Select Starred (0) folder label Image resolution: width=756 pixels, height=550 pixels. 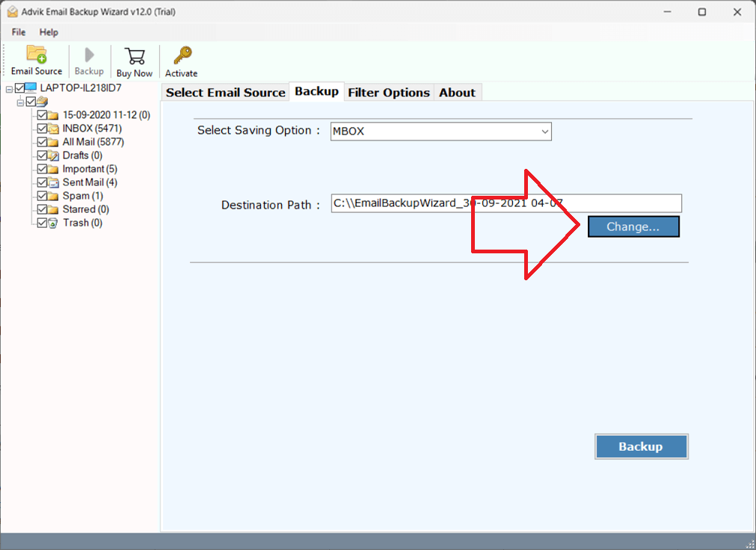(86, 210)
